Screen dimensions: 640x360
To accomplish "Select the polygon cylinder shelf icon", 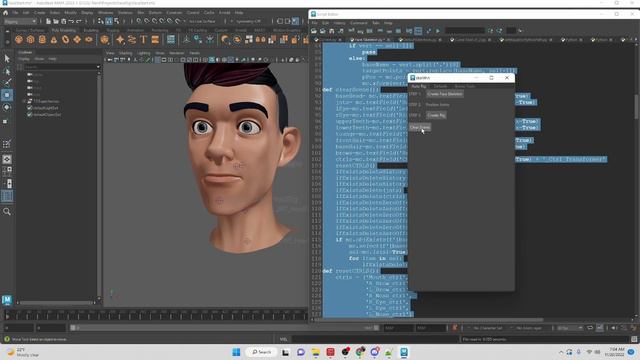I will 42,40.
